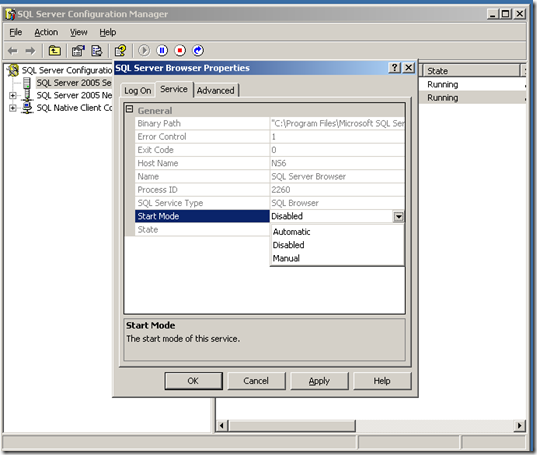Click the Apply button
This screenshot has width=537, height=455.
point(319,381)
